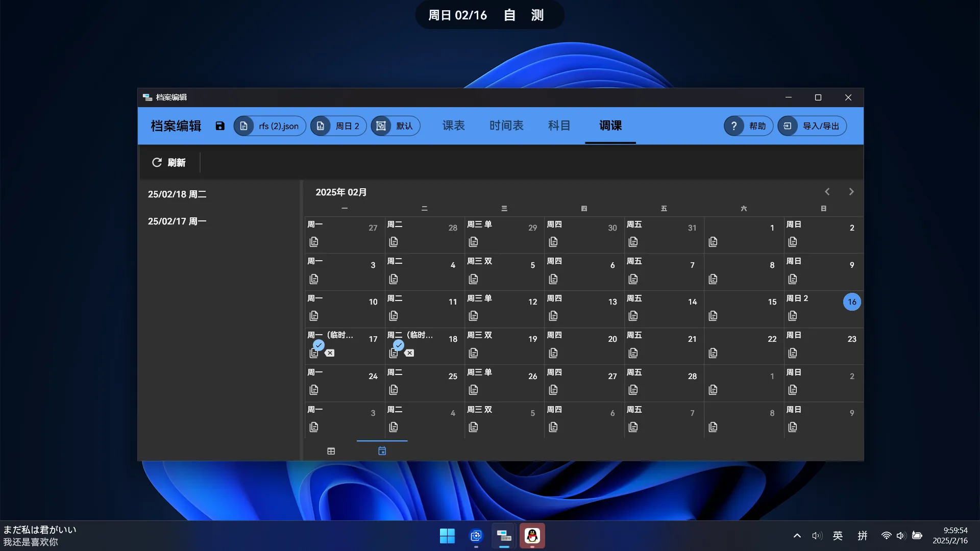980x551 pixels.
Task: Click the checkmark badge on the 17th cell
Action: [x=318, y=345]
